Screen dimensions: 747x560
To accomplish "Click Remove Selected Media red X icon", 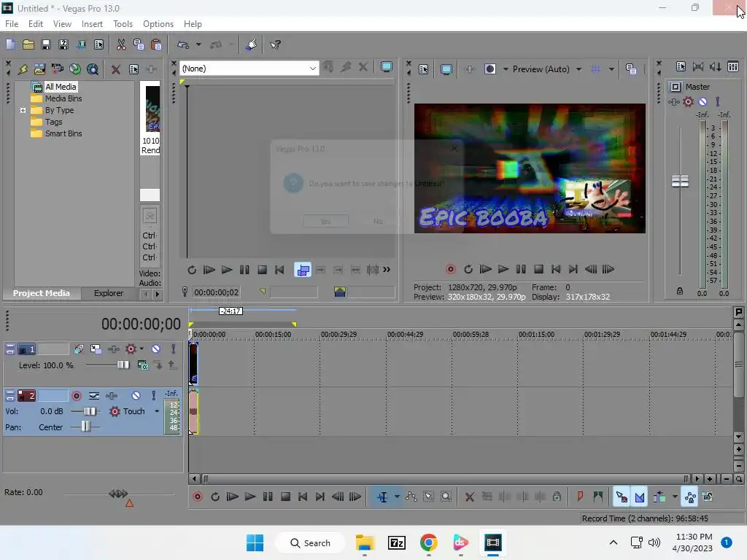I will pos(115,69).
